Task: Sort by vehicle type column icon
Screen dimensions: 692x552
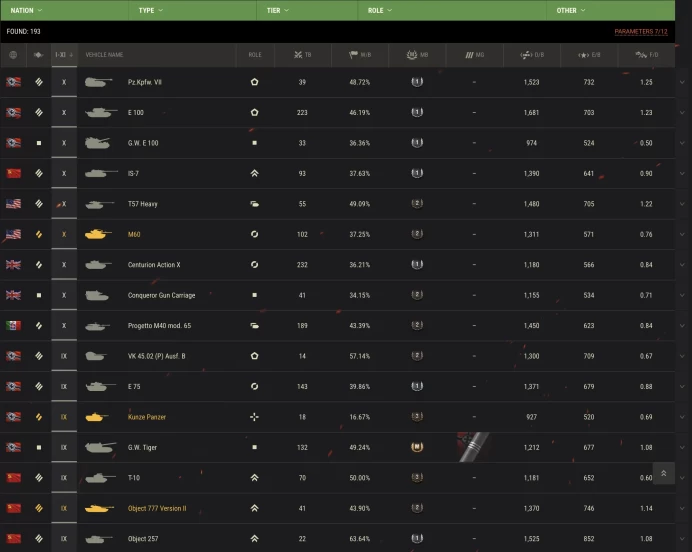Action: coord(38,55)
